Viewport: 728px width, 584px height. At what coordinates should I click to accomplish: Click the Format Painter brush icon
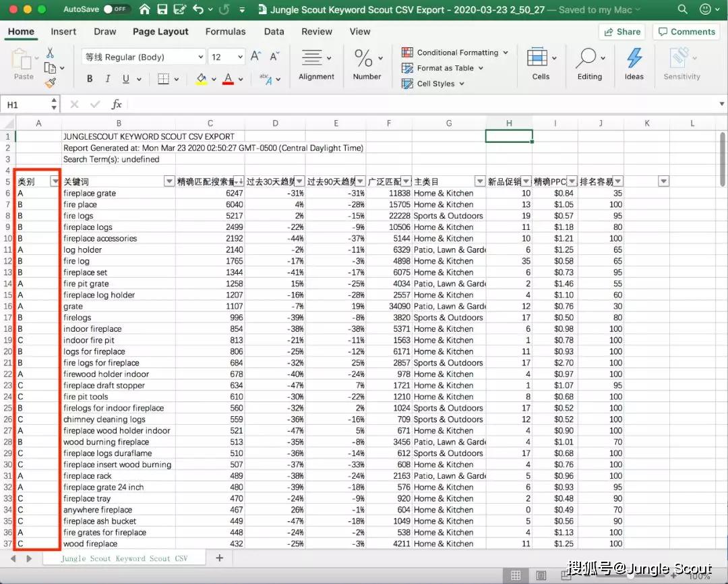50,83
